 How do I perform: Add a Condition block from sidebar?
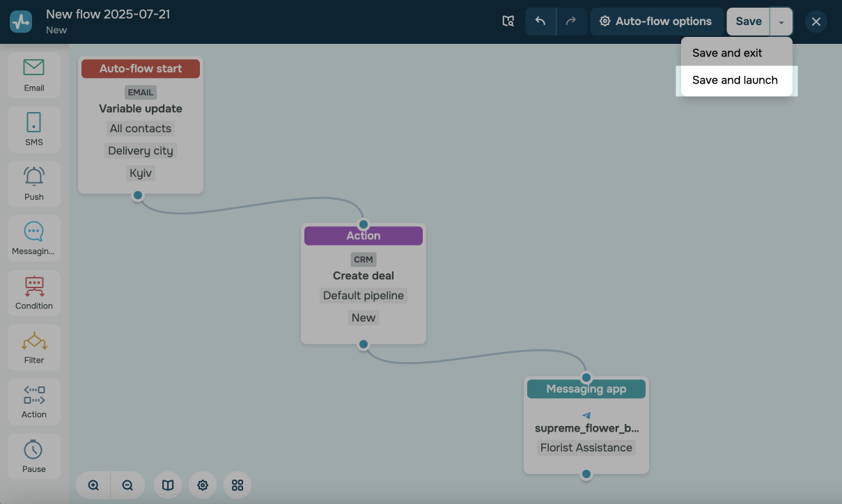33,292
